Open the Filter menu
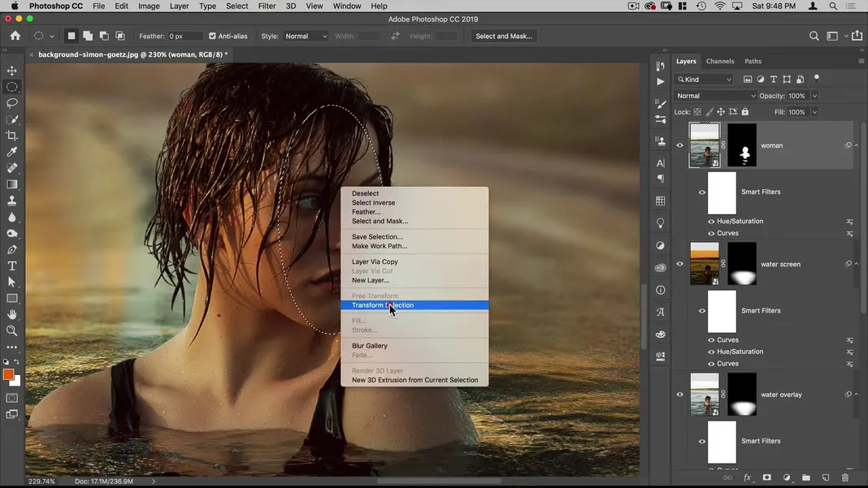The image size is (868, 488). click(x=267, y=6)
